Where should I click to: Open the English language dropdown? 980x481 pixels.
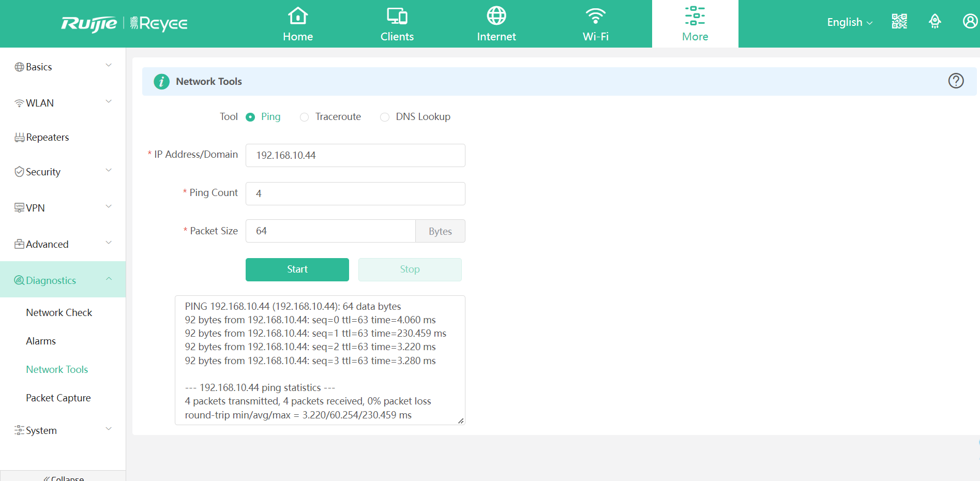[x=849, y=22]
